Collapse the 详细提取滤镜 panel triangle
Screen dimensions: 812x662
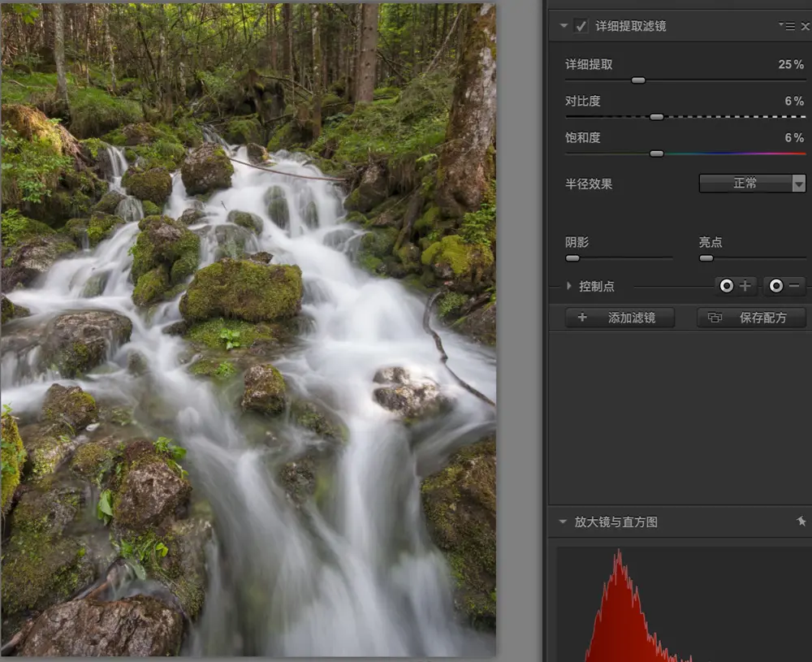(x=564, y=25)
